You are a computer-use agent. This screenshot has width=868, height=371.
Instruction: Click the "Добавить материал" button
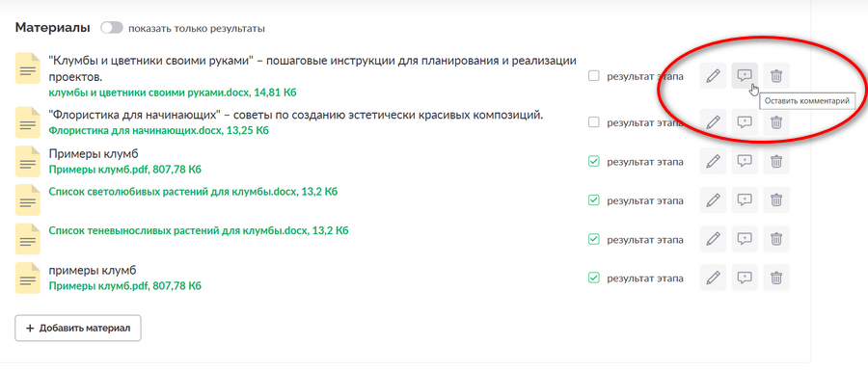[78, 328]
